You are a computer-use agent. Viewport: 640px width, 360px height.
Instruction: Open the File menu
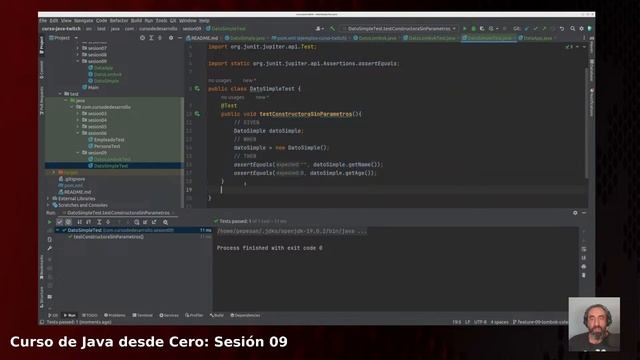coord(43,20)
